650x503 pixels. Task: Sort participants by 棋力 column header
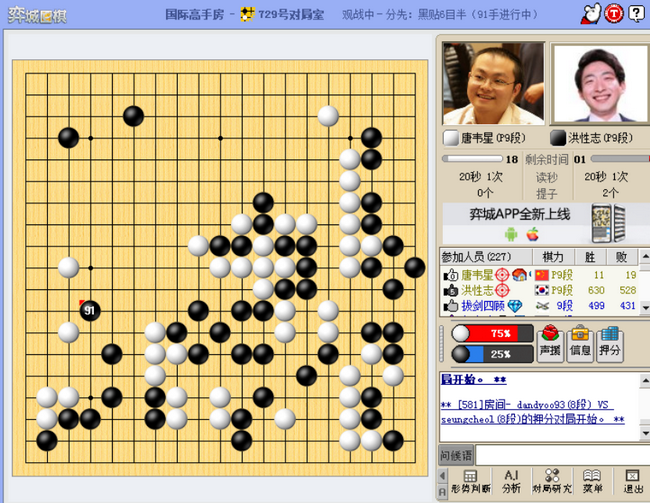click(553, 257)
